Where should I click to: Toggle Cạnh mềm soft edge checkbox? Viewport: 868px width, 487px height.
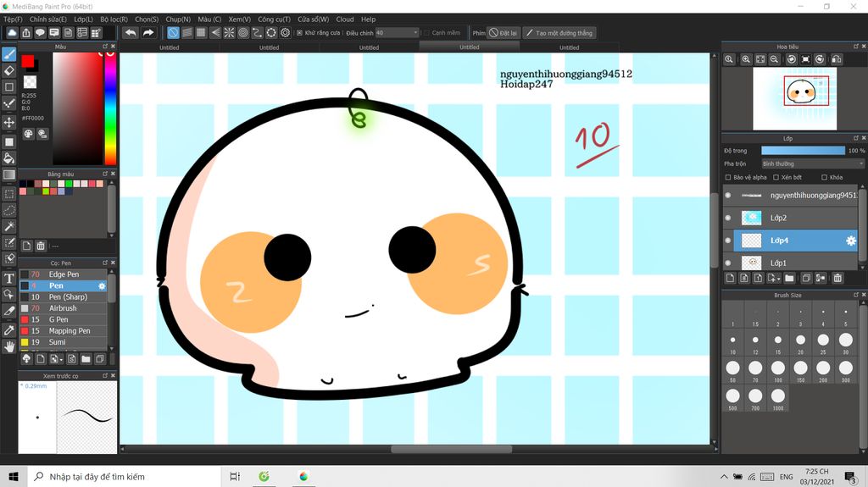click(426, 33)
